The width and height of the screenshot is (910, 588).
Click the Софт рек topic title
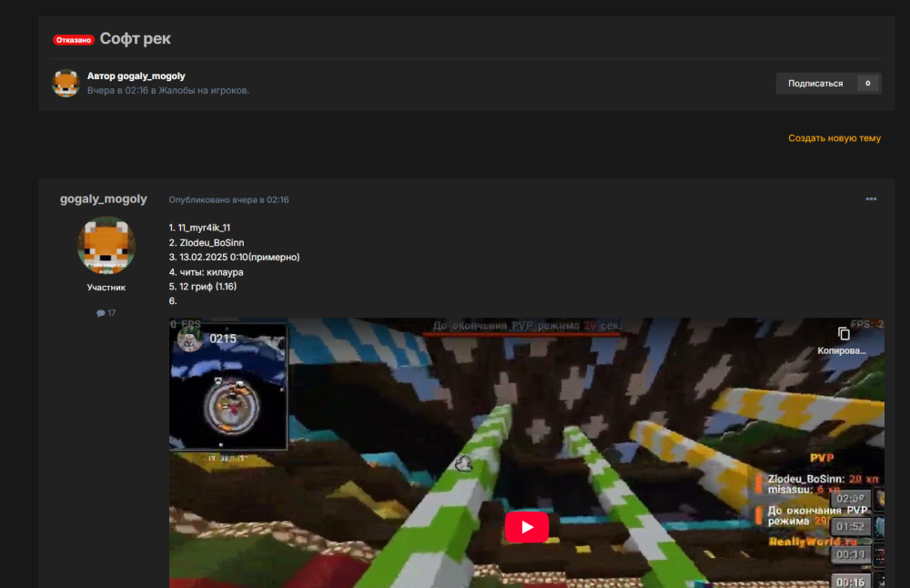(x=136, y=38)
